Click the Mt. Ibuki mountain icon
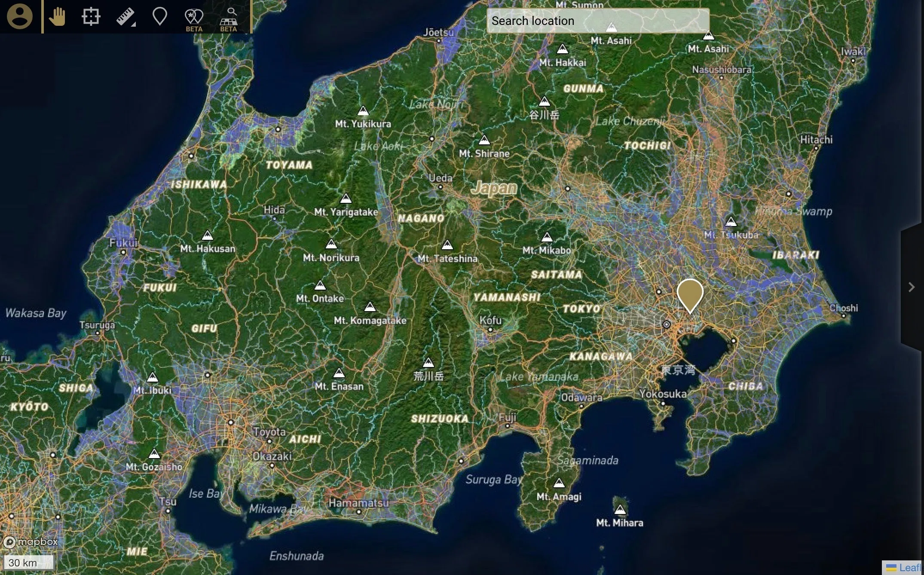924x575 pixels. [x=153, y=377]
